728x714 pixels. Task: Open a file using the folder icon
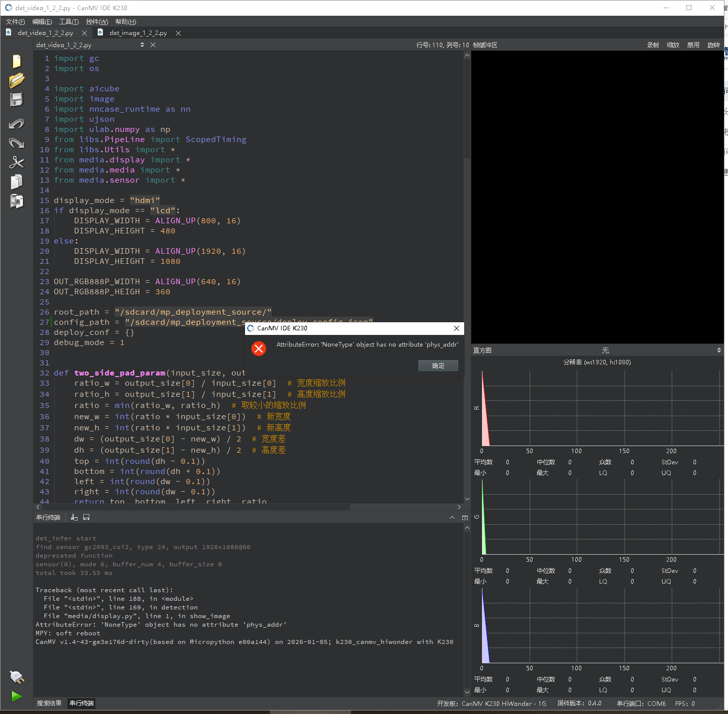(x=16, y=80)
